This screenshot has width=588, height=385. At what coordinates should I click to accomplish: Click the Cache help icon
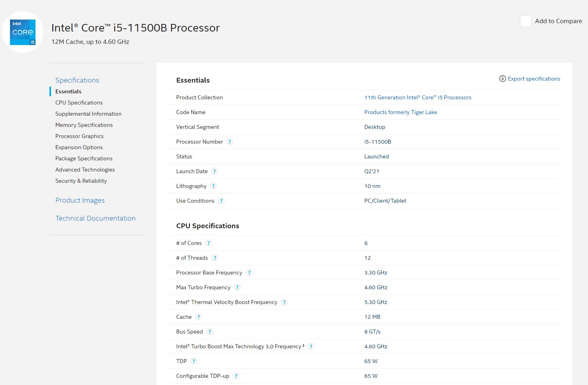[x=199, y=317]
